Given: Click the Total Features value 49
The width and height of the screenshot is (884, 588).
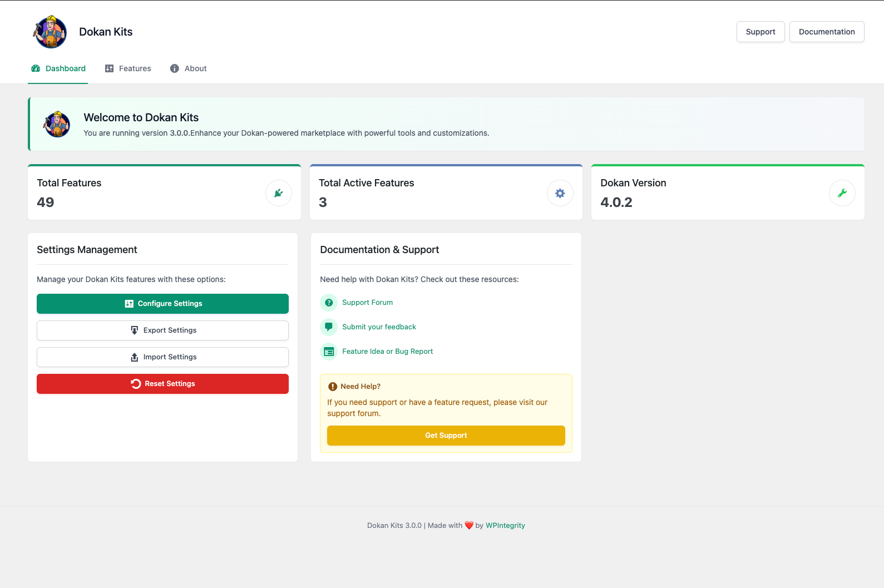Looking at the screenshot, I should click(46, 202).
